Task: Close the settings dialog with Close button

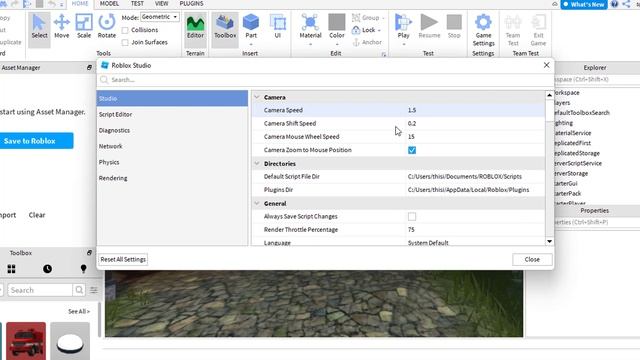Action: (532, 259)
